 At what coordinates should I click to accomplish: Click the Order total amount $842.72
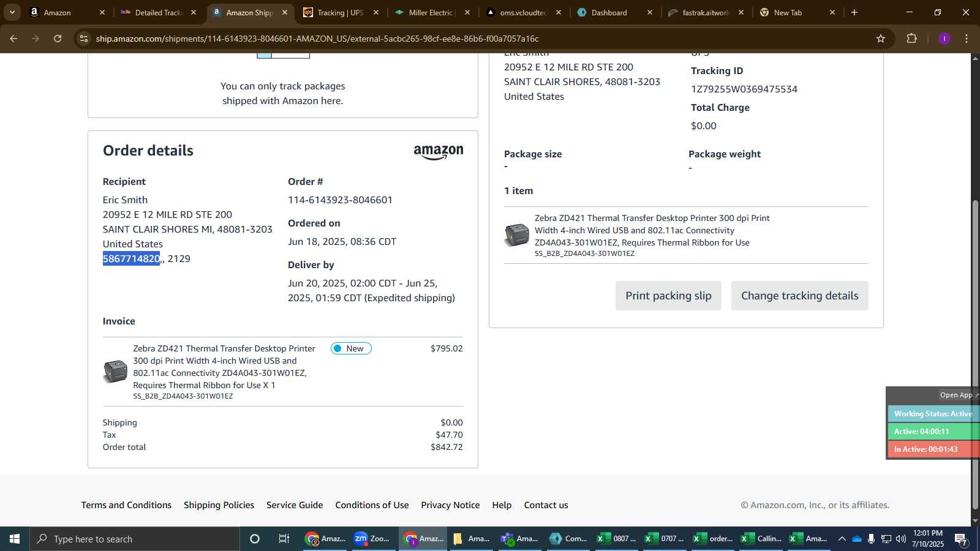(447, 447)
